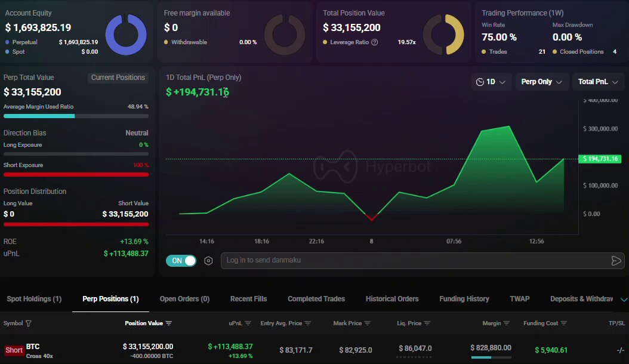Screen dimensions: 629x364
Task: Click the Average Margin Used Ratio bar
Action: click(x=76, y=116)
